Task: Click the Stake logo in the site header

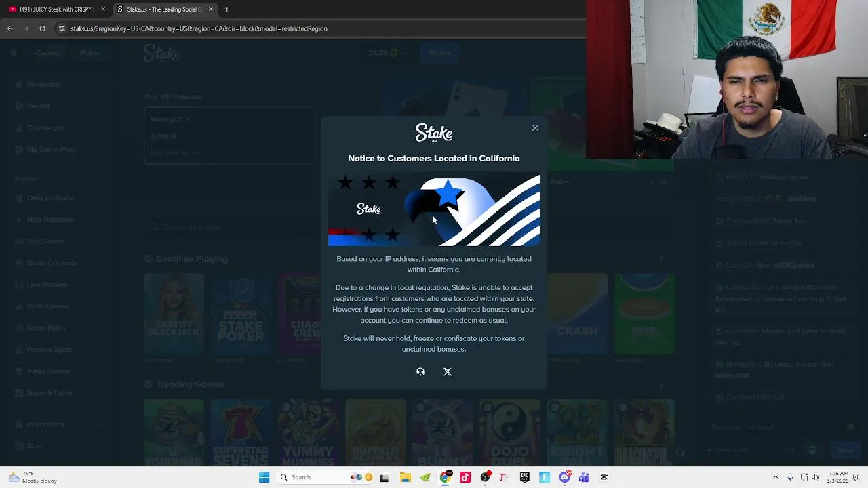Action: tap(161, 53)
